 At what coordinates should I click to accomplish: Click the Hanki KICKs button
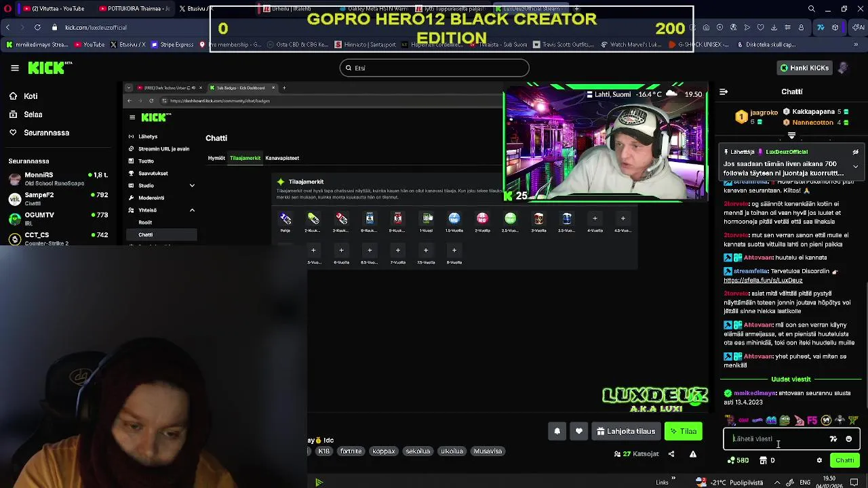pyautogui.click(x=804, y=68)
